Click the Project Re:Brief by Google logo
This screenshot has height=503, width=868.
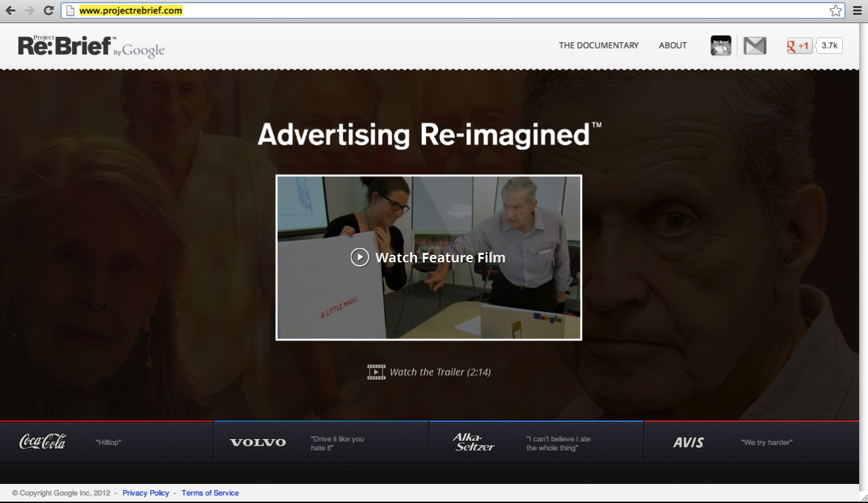pos(92,46)
